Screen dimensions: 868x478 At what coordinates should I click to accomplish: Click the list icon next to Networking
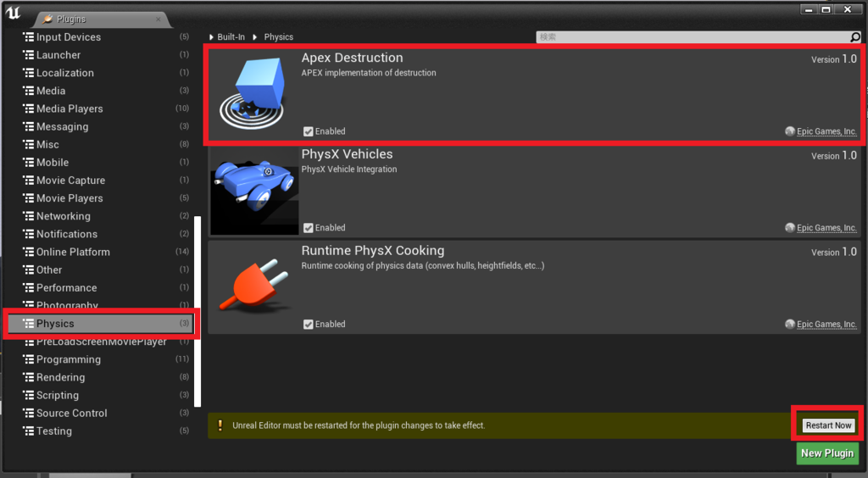[x=28, y=216]
